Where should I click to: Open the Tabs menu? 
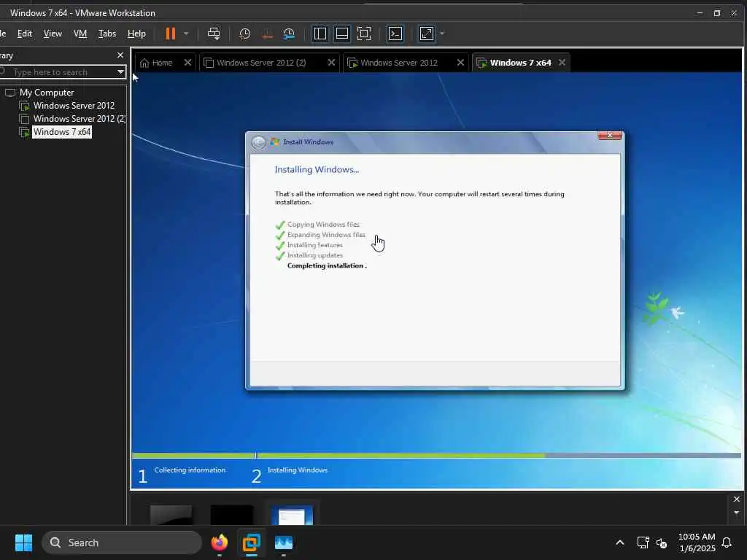pyautogui.click(x=107, y=34)
